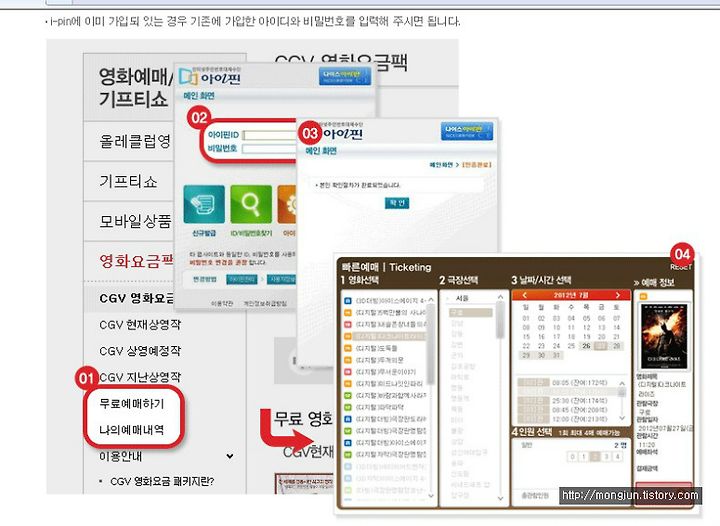Open the red 영화요금팩 menu item
The width and height of the screenshot is (720, 526).
[x=136, y=261]
